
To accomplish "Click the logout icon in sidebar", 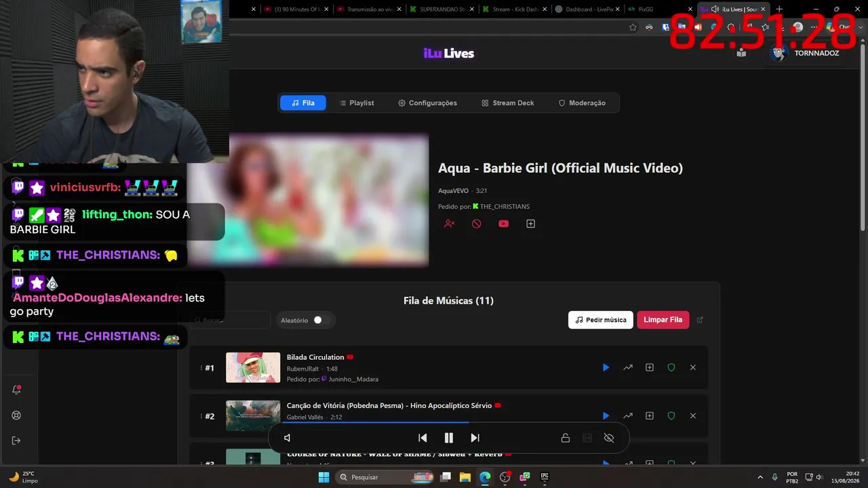I will [x=16, y=441].
